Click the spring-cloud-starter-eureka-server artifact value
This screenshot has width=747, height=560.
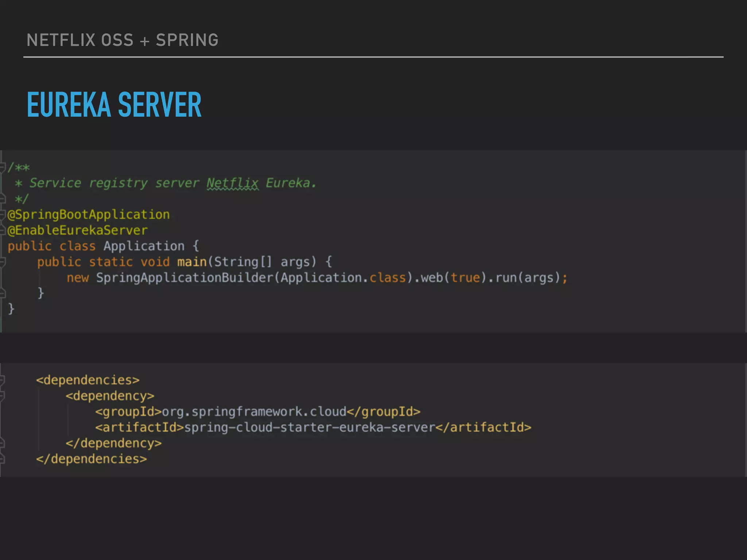point(310,427)
